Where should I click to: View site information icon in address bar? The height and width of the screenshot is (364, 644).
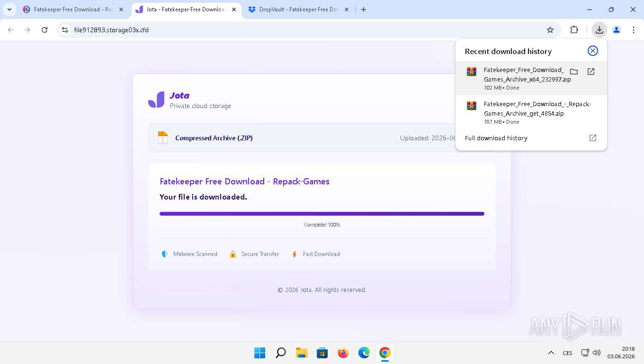pos(65,30)
